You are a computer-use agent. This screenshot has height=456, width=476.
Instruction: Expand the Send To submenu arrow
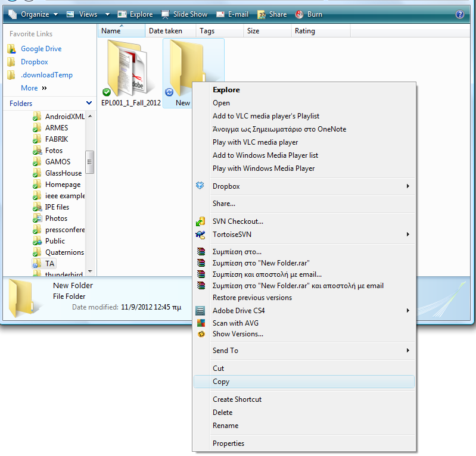pyautogui.click(x=408, y=351)
